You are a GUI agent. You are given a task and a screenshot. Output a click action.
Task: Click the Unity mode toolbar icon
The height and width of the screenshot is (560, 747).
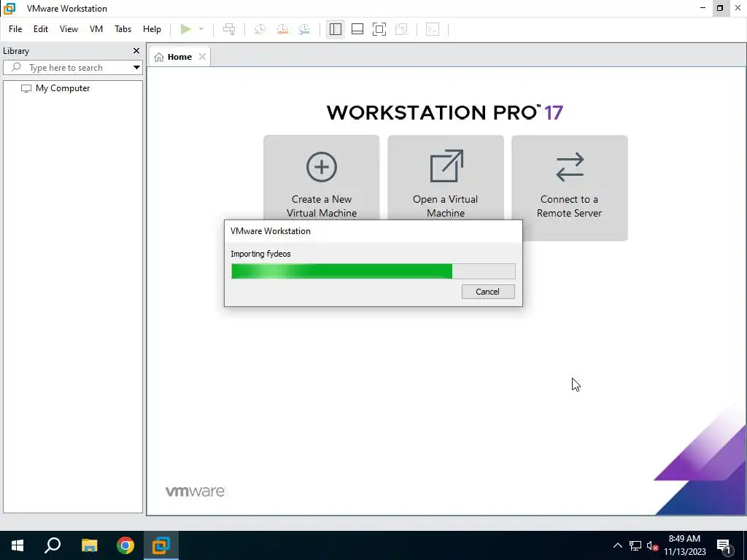click(x=402, y=29)
